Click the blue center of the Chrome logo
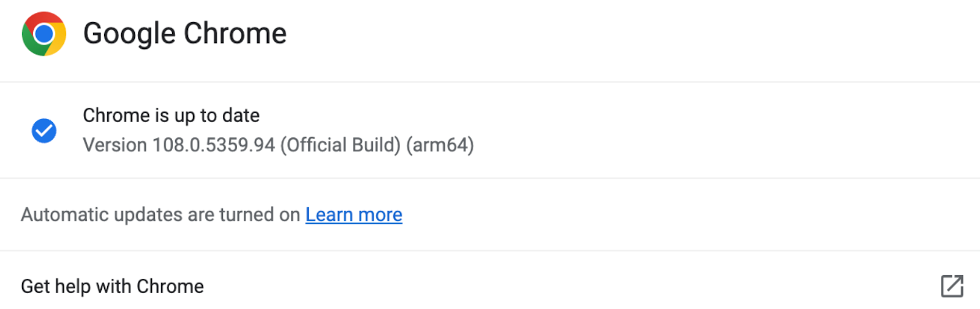 [44, 34]
